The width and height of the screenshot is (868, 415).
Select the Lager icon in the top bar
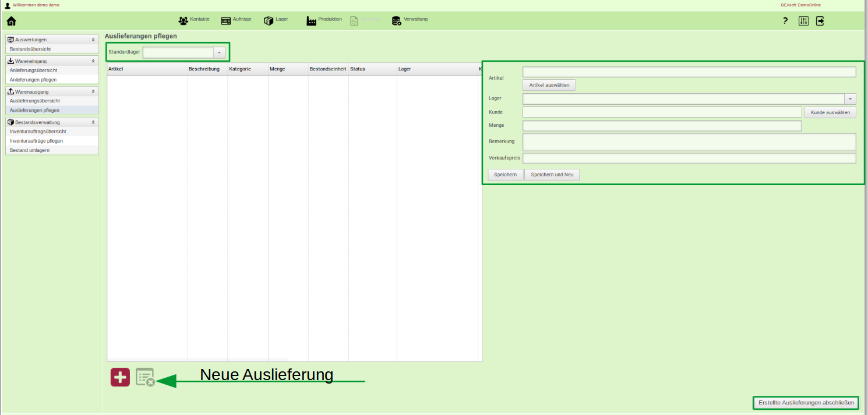coord(268,19)
